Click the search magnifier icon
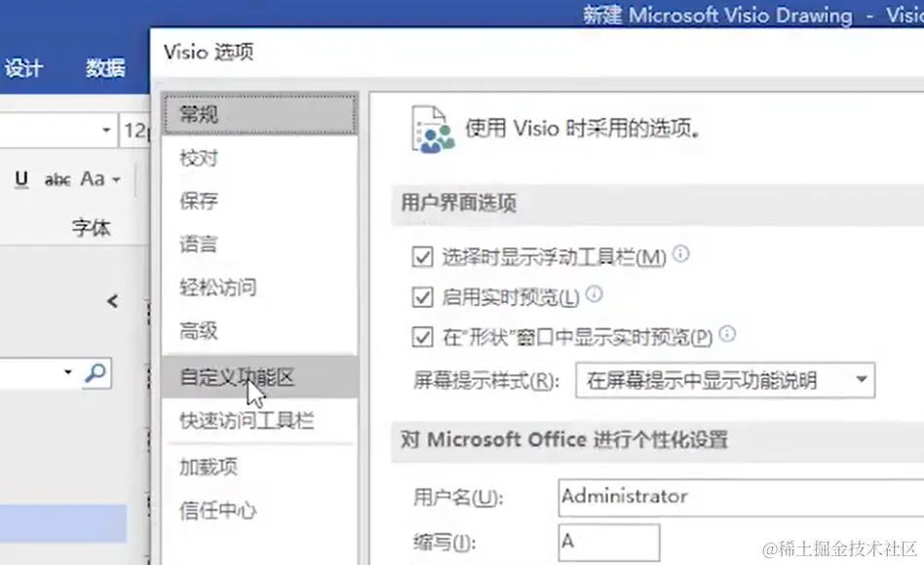 pyautogui.click(x=96, y=371)
